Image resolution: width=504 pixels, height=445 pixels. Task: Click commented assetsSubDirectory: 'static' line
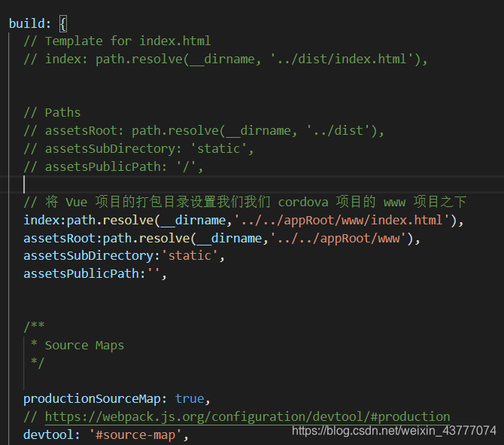click(138, 148)
